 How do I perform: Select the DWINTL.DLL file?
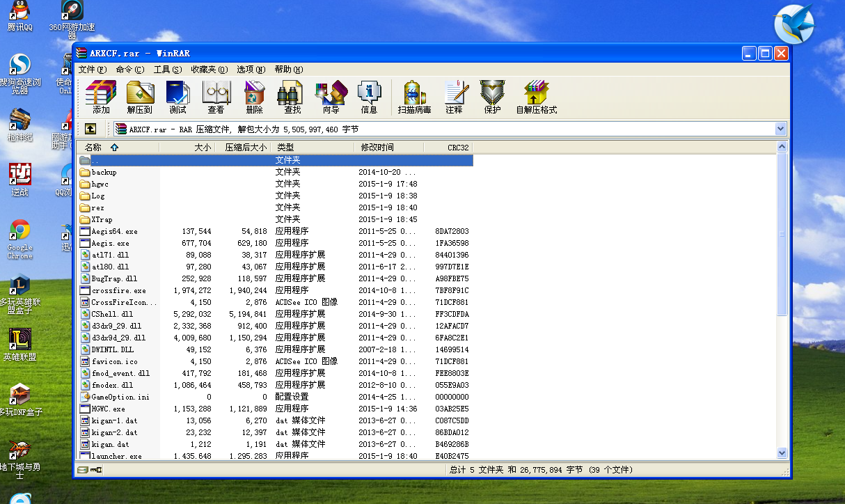[x=275, y=349]
